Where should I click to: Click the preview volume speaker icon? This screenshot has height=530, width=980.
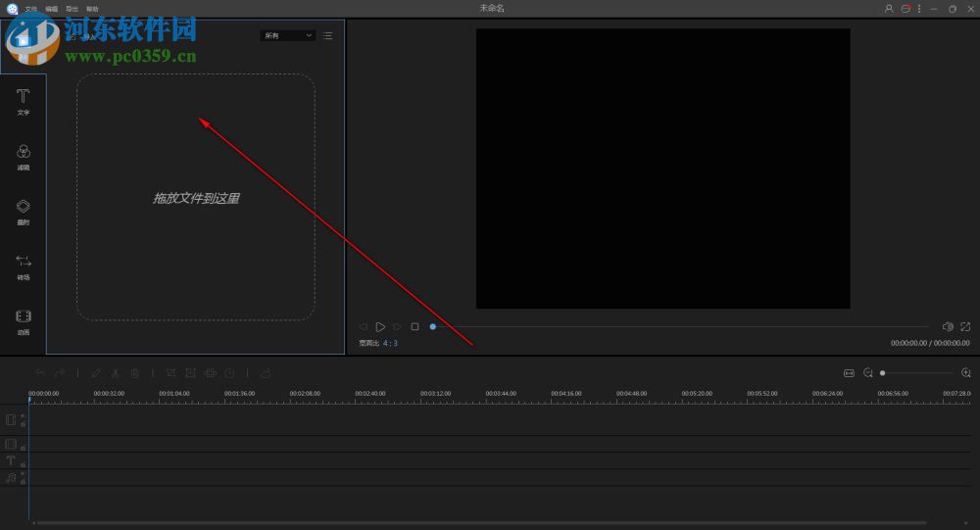[948, 327]
